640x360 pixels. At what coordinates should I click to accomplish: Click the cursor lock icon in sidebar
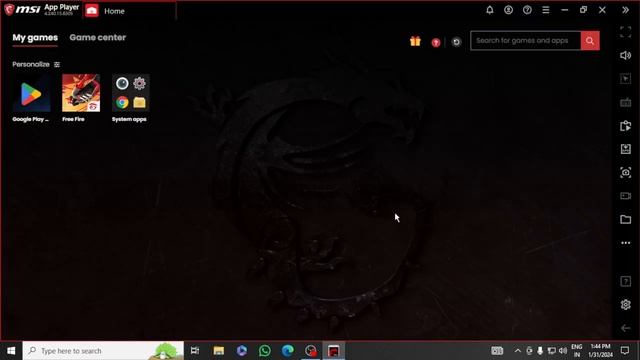[625, 78]
